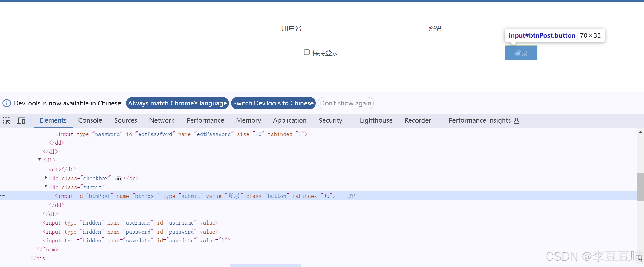Select the closing </div> tag row

coord(40,258)
